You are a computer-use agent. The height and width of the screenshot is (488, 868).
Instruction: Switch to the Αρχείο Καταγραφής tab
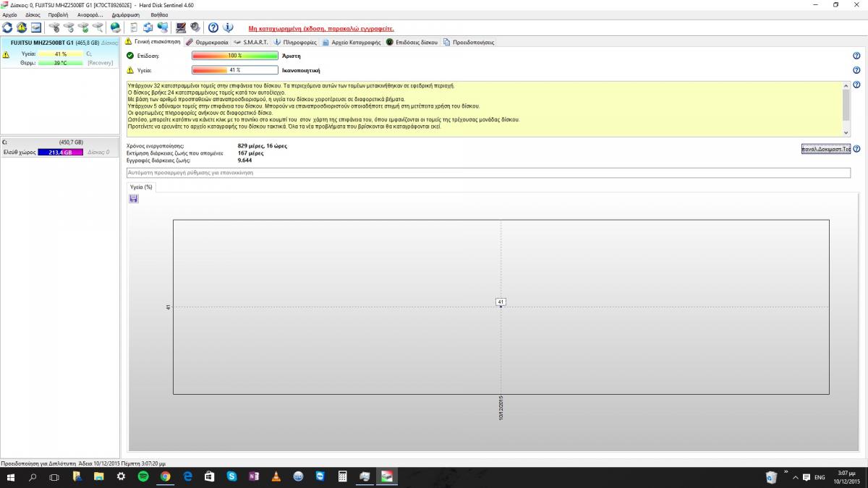click(352, 43)
